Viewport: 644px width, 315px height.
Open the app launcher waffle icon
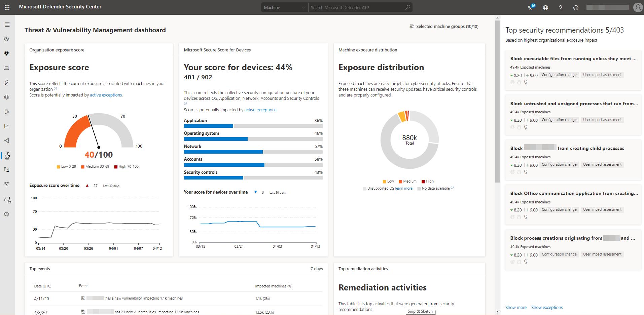7,7
